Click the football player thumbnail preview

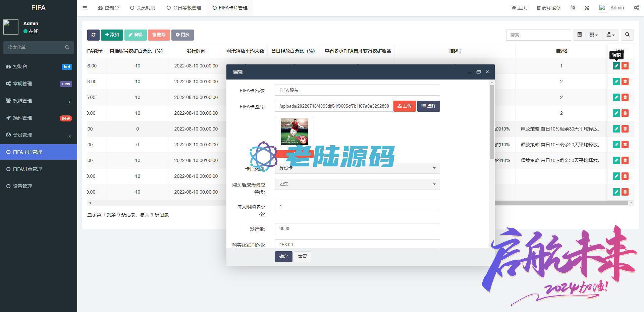tap(294, 132)
